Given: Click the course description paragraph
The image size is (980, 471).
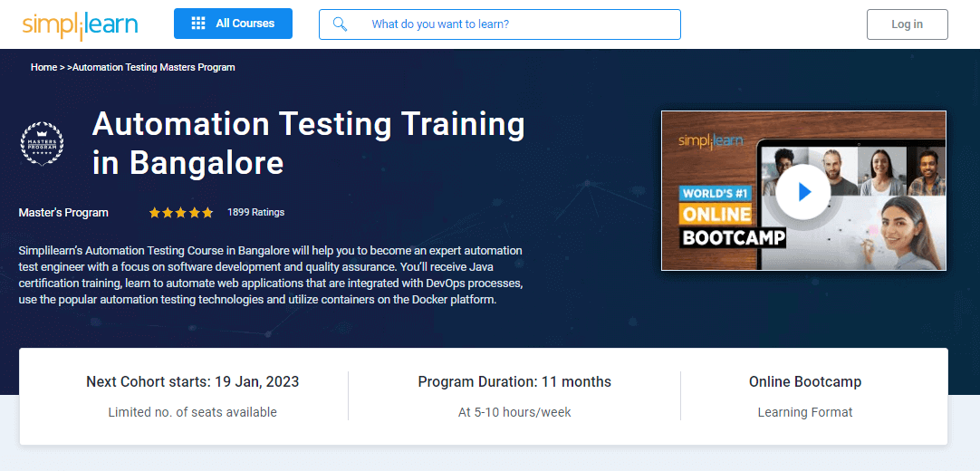Looking at the screenshot, I should [x=271, y=274].
